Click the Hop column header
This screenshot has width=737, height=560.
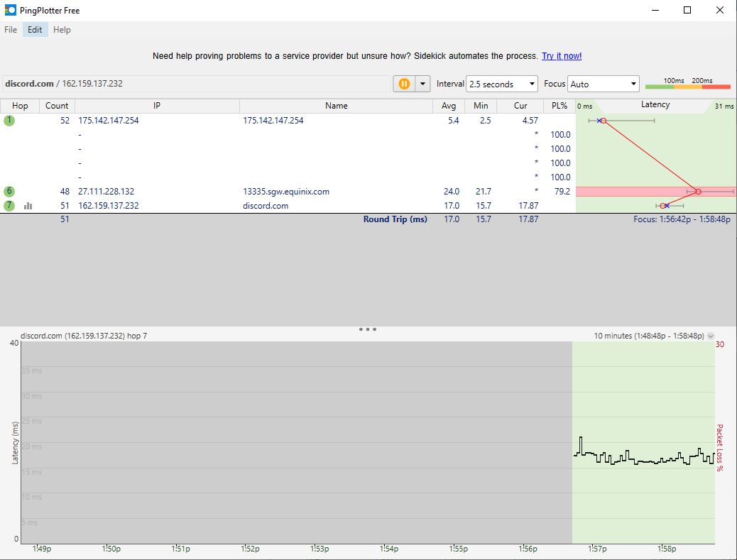20,106
